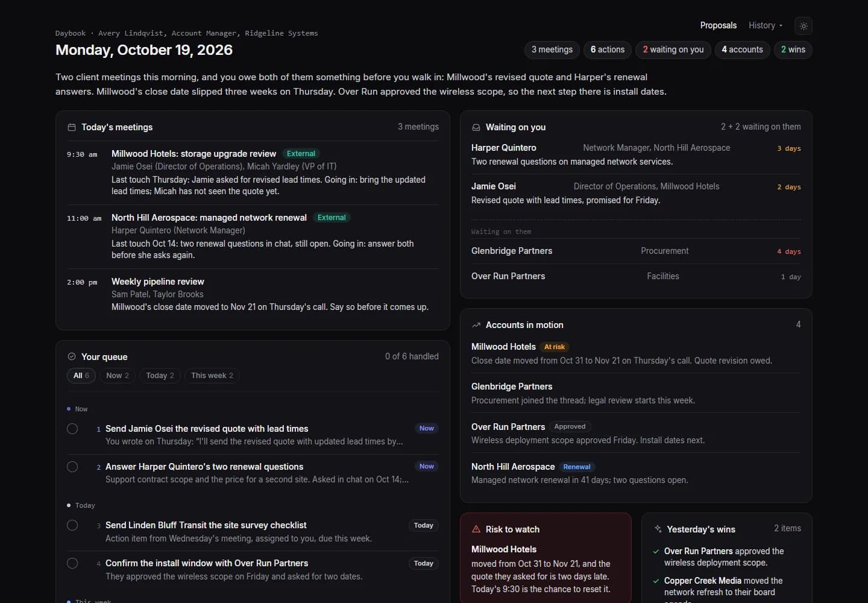
Task: Click the Today tag on Linden Bluff task
Action: point(424,525)
